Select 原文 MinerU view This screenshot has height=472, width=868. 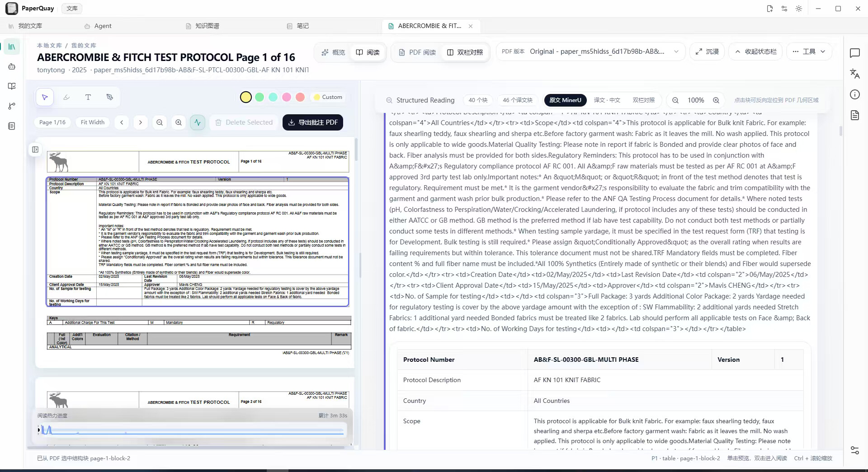pyautogui.click(x=566, y=100)
